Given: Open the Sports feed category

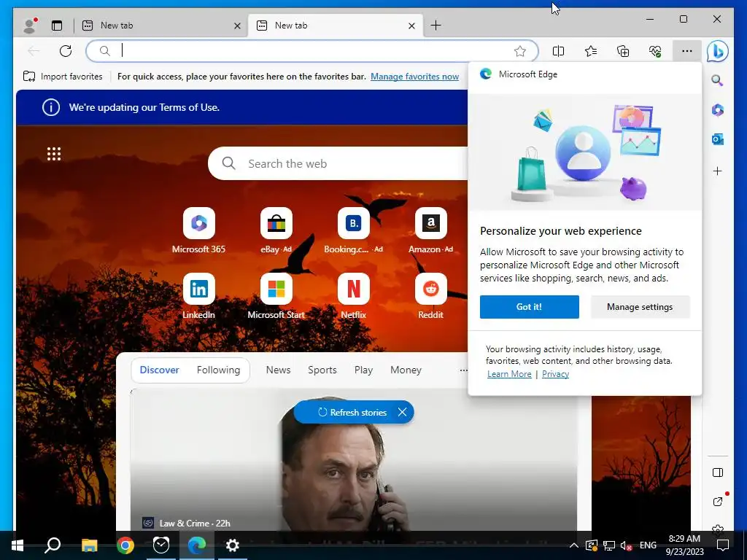Looking at the screenshot, I should [x=322, y=370].
